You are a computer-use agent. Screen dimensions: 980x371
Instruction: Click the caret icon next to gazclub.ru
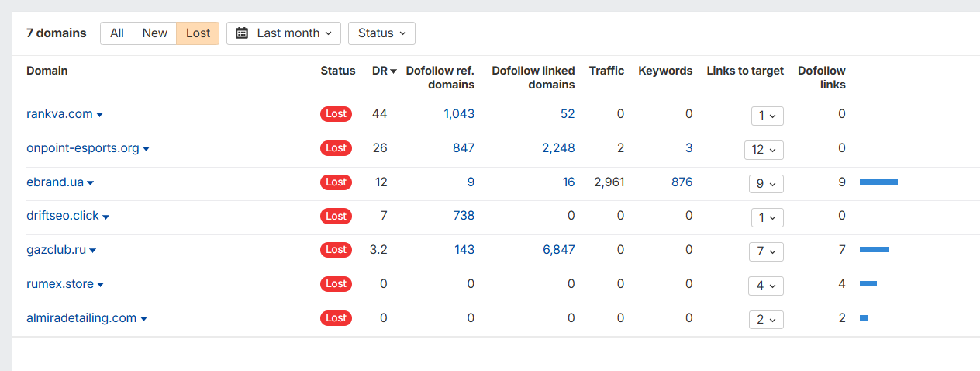point(93,251)
